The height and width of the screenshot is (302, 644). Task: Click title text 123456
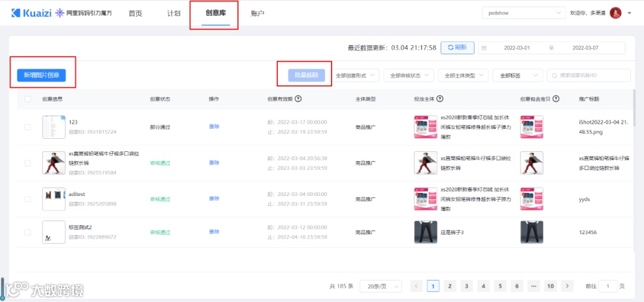(587, 232)
